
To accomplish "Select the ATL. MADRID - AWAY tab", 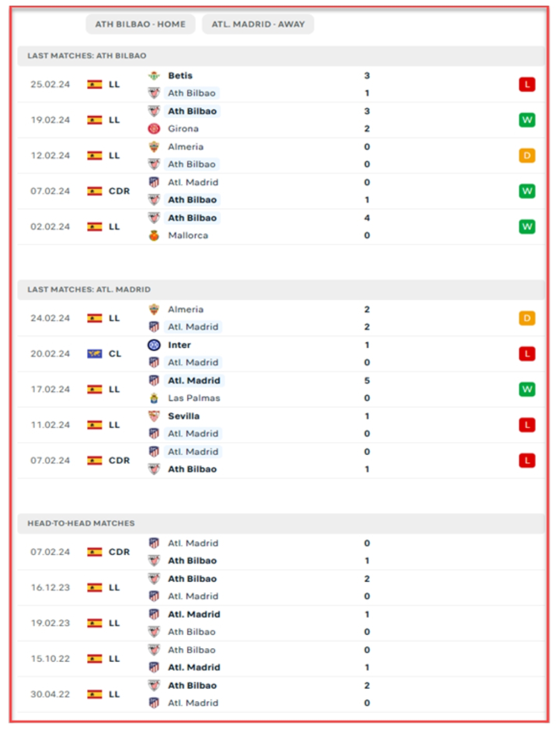I will pos(258,24).
